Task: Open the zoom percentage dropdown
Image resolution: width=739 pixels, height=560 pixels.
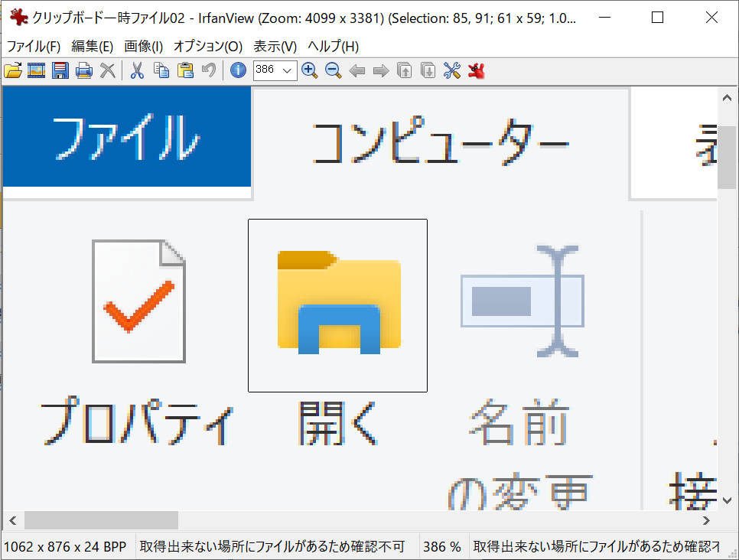Action: click(x=288, y=70)
